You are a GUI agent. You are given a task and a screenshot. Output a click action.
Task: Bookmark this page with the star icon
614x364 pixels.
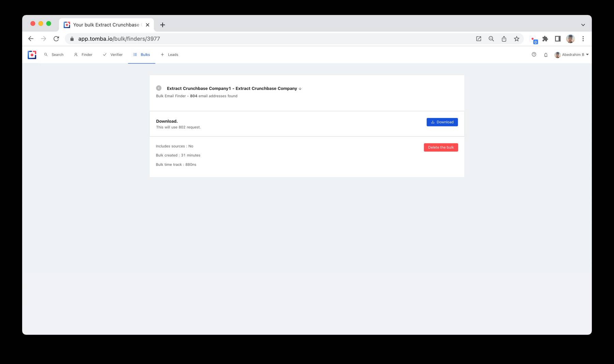click(516, 39)
